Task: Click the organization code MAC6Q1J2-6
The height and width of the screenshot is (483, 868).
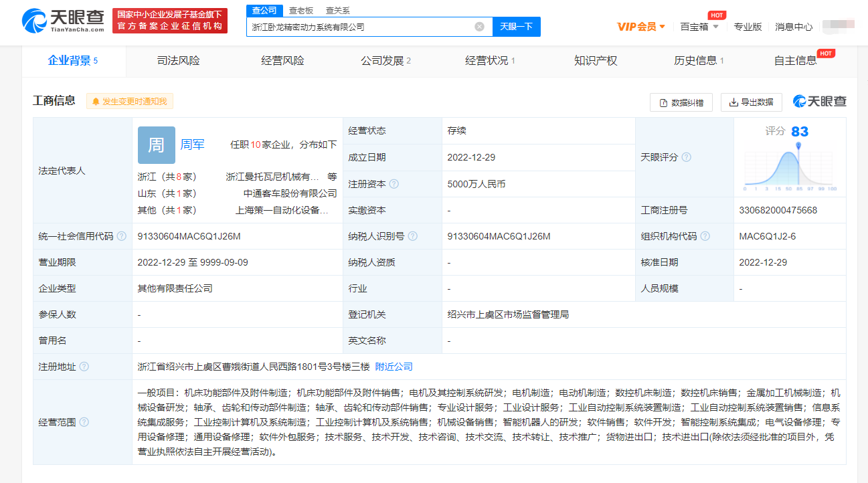Action: (x=767, y=236)
